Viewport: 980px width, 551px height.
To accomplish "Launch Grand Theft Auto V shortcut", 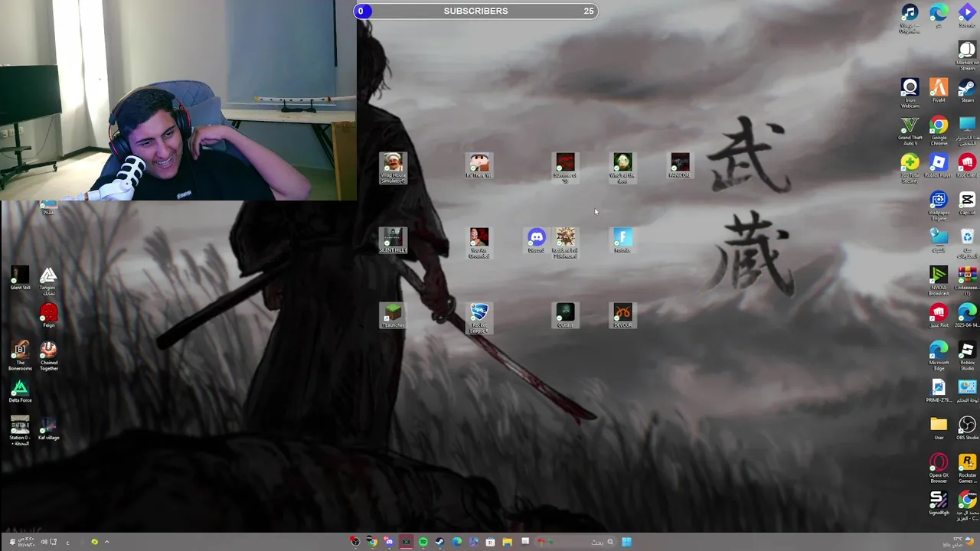I will tap(910, 130).
